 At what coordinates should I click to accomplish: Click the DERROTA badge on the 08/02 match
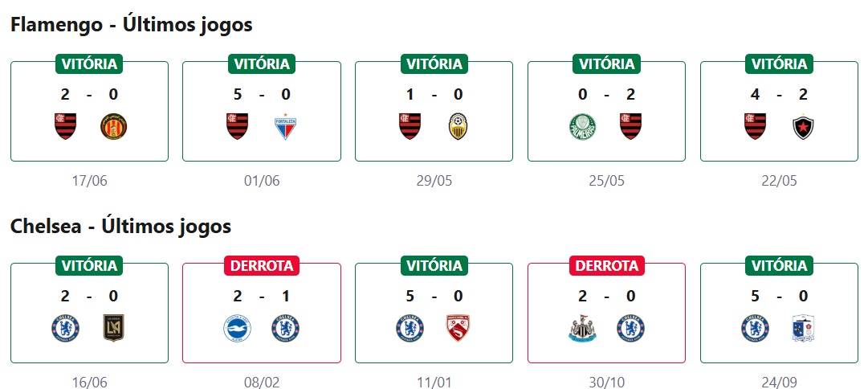pyautogui.click(x=262, y=265)
